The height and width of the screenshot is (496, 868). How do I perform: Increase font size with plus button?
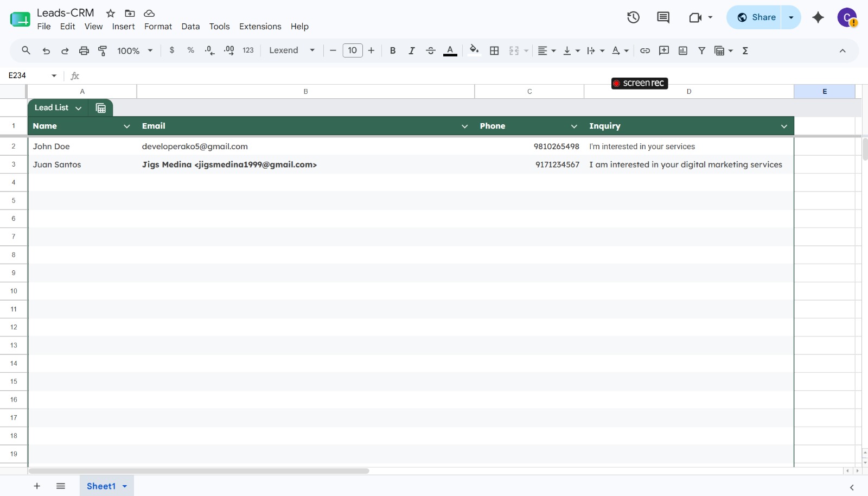371,50
